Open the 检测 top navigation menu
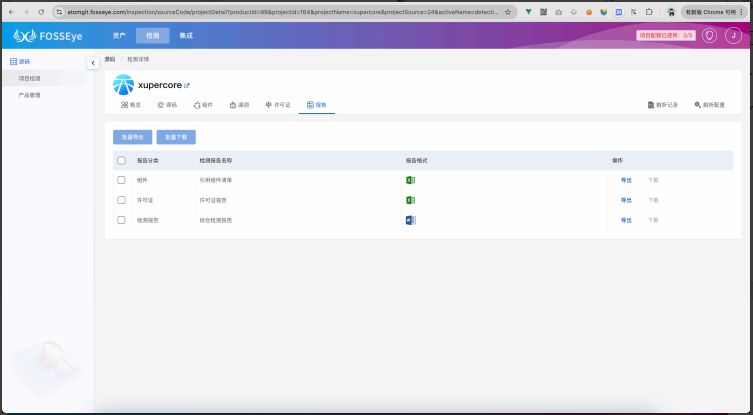Image resolution: width=753 pixels, height=415 pixels. pos(153,36)
